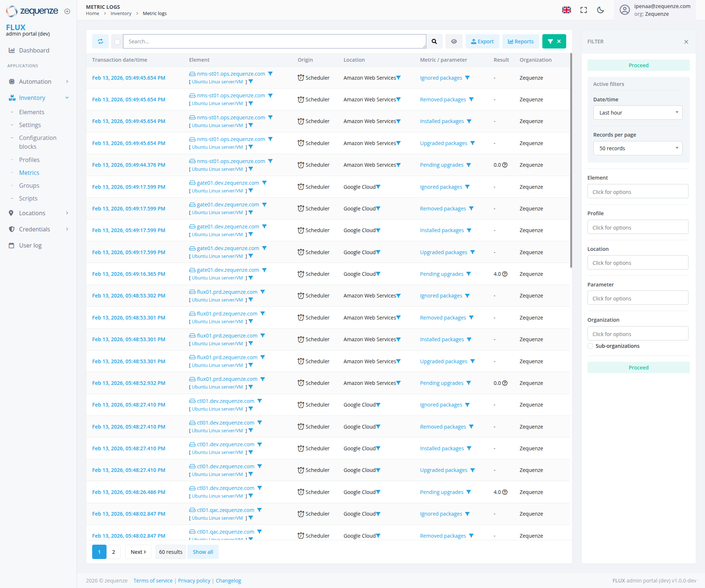Open the user account menu
Viewport: 705px width, 588px height.
point(625,10)
